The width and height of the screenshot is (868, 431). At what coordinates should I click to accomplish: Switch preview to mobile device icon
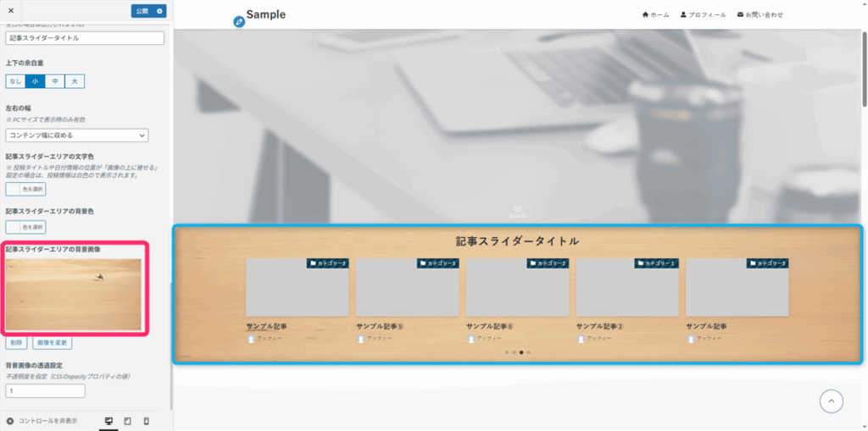click(x=146, y=422)
